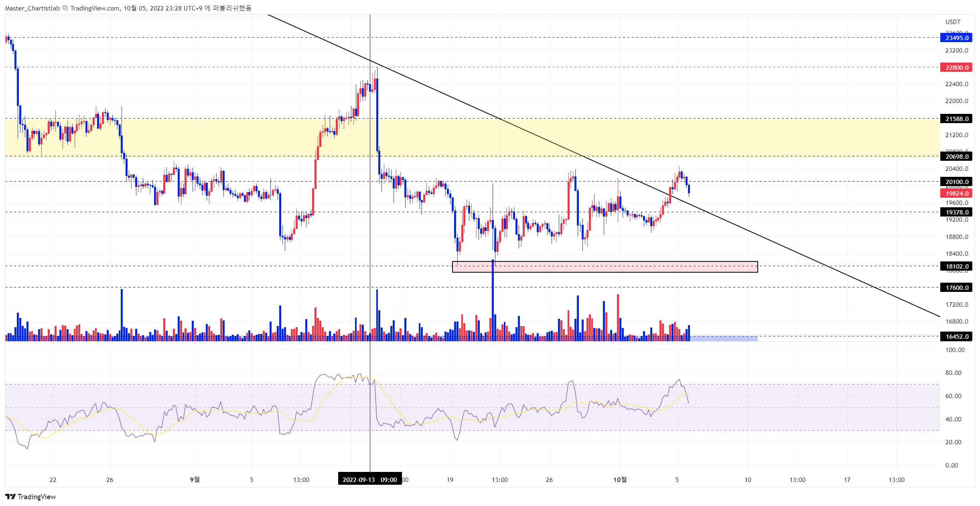Click the 100.00 RSI scale label
Image resolution: width=980 pixels, height=506 pixels.
[x=955, y=350]
